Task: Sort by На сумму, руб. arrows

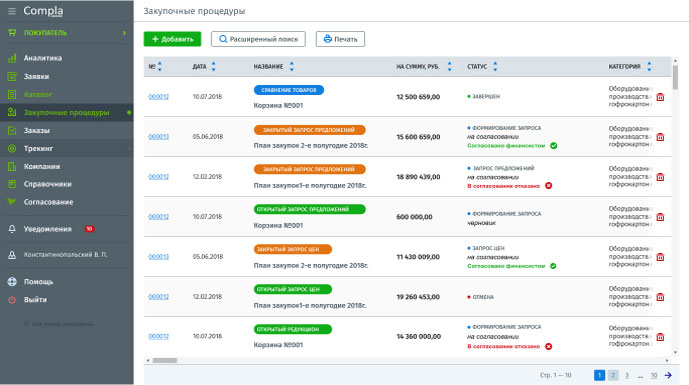Action: 450,66
